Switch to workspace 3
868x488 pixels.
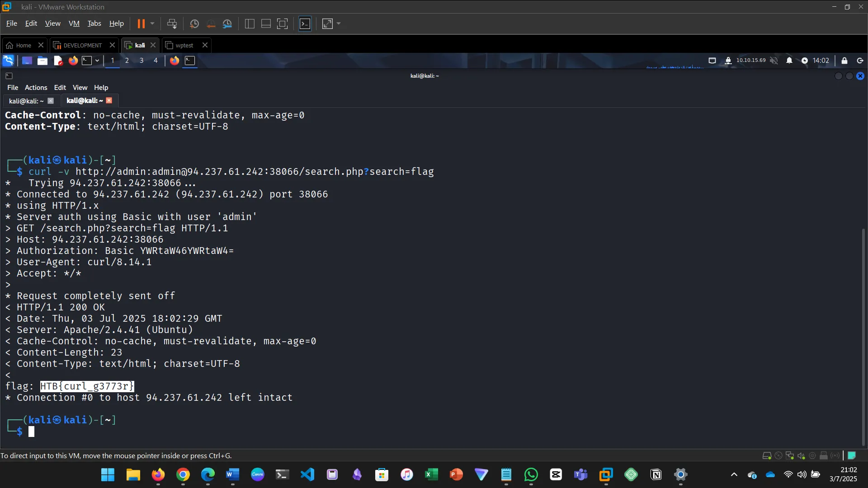tap(142, 61)
